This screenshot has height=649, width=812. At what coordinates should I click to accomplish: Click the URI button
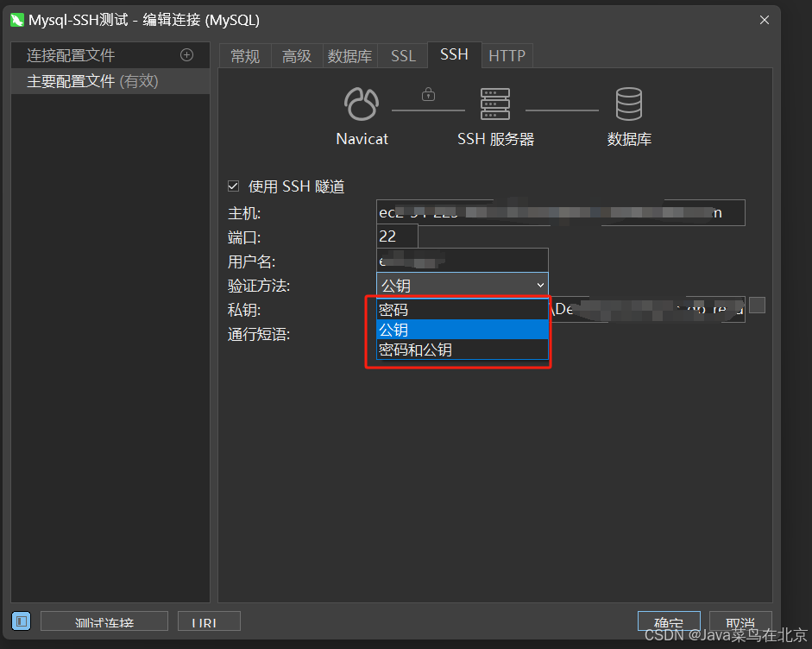[x=209, y=621]
